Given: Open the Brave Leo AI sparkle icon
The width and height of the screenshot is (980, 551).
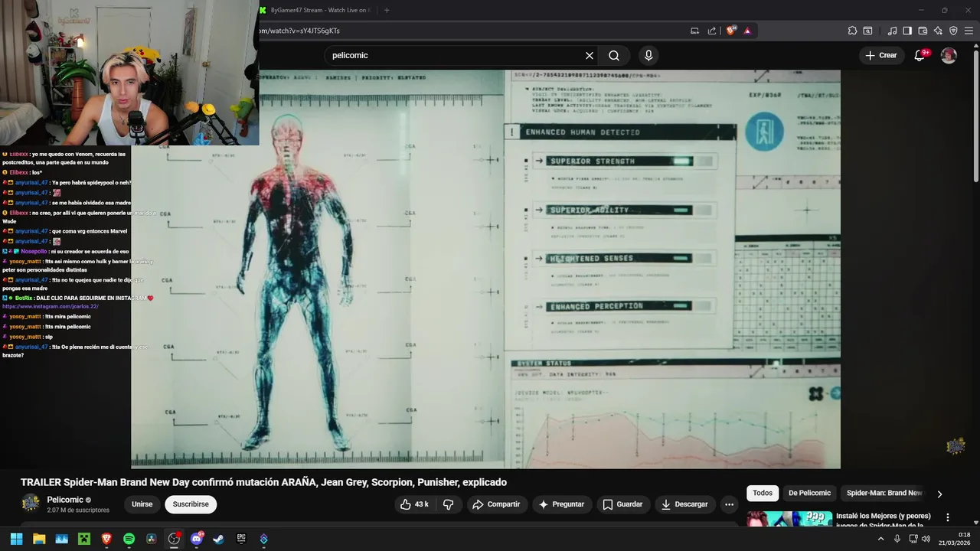Looking at the screenshot, I should tap(938, 31).
